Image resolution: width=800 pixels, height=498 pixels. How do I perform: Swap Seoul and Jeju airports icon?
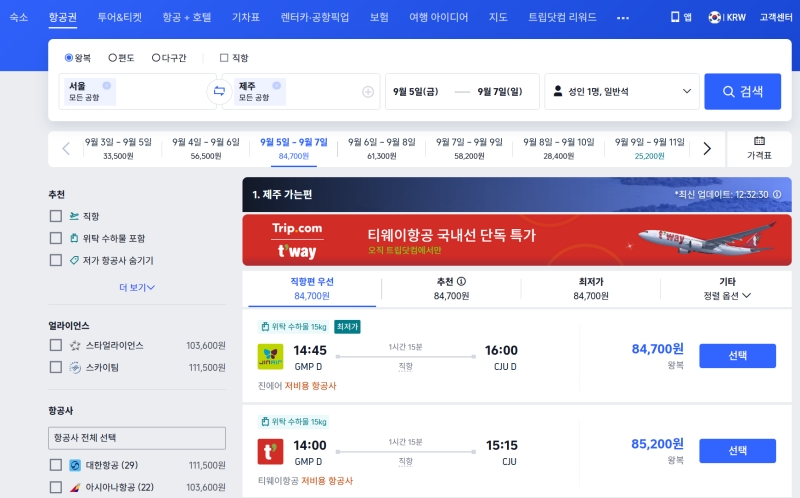click(219, 92)
